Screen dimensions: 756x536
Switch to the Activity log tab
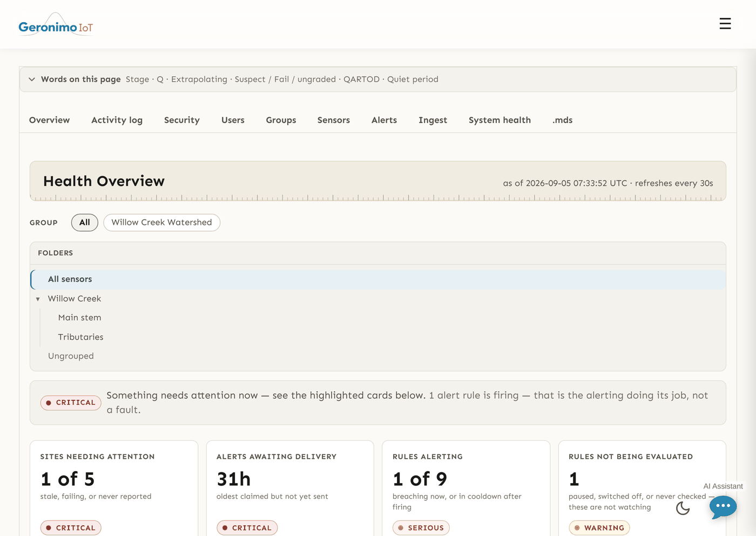pyautogui.click(x=117, y=120)
